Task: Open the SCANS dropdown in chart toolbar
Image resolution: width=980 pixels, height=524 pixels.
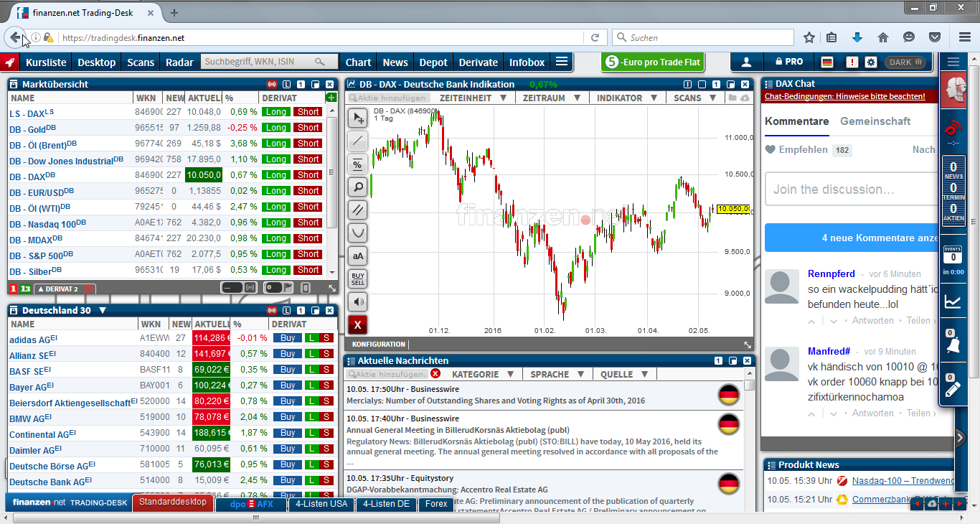Action: pyautogui.click(x=694, y=98)
